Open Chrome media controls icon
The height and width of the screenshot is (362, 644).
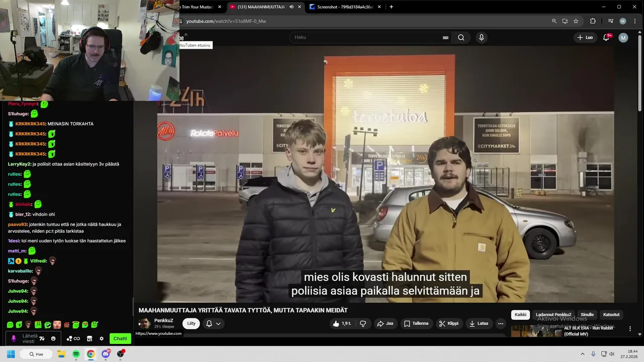point(611,21)
